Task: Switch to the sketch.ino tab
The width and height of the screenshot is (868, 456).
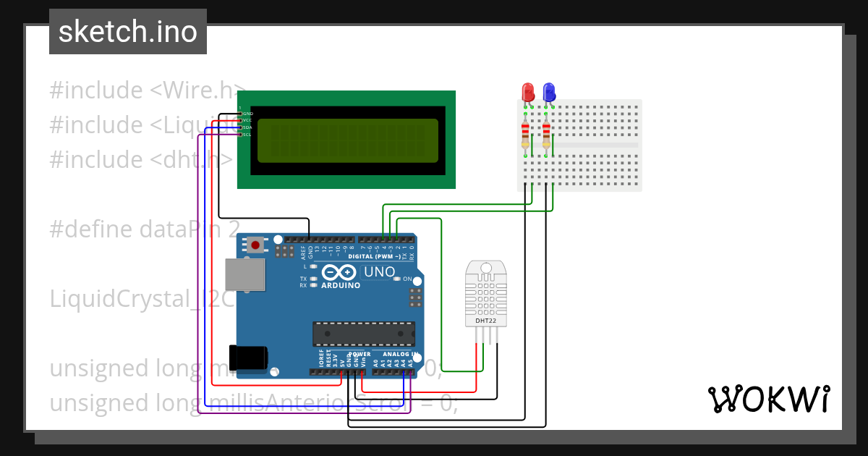Action: click(x=127, y=31)
